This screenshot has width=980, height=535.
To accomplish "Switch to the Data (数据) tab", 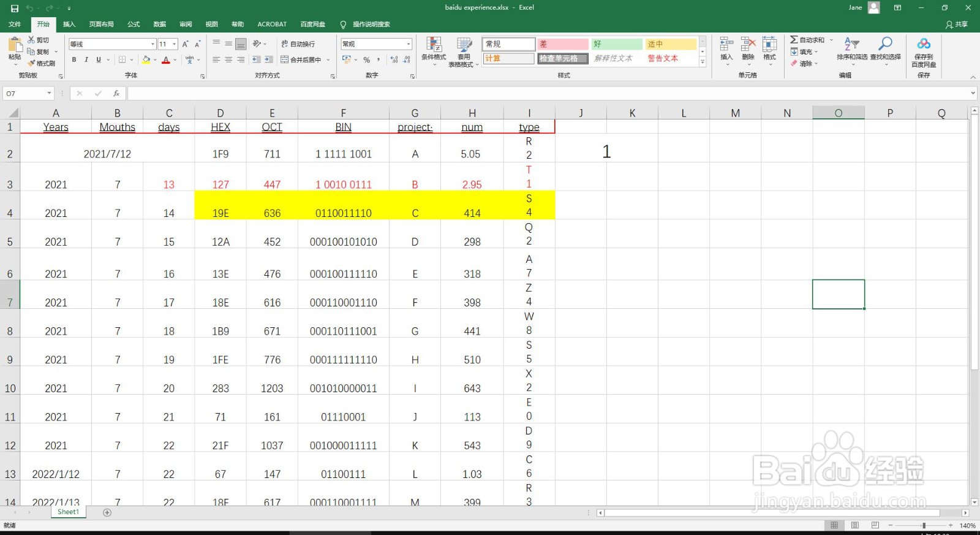I will point(160,25).
